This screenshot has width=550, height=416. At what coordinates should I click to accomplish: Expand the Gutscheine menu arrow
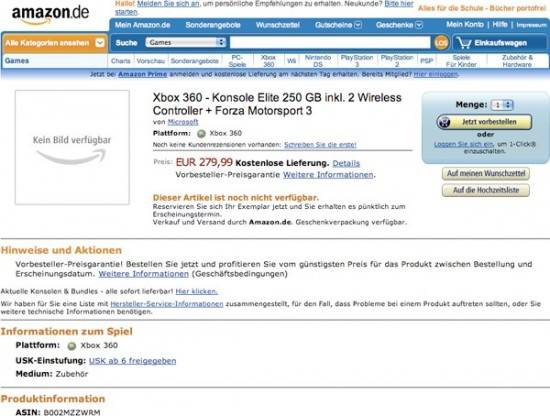[358, 25]
